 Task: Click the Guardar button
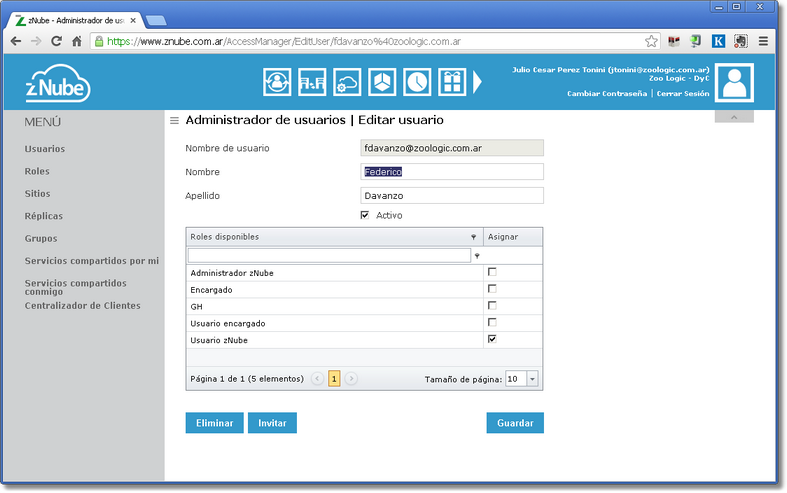click(x=515, y=423)
